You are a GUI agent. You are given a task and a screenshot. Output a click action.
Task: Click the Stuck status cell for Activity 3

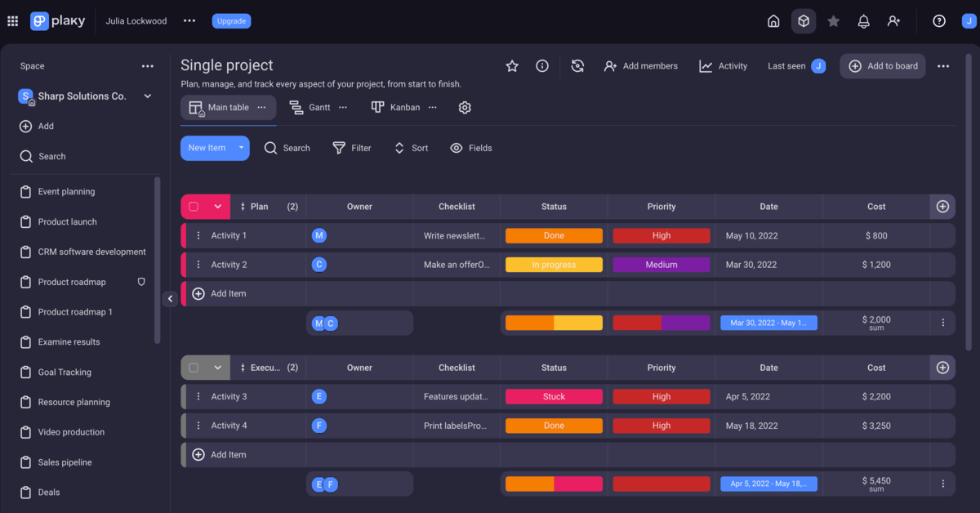coord(554,397)
